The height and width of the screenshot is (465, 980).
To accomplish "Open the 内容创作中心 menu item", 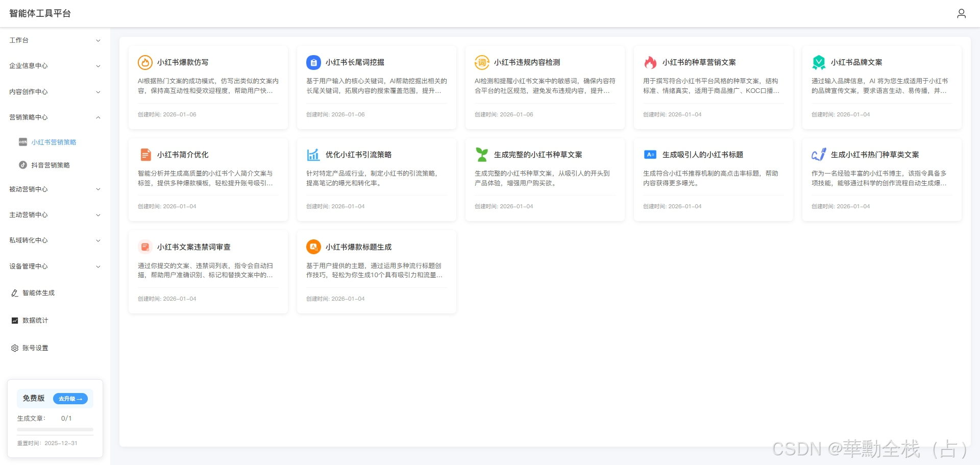I will point(55,92).
